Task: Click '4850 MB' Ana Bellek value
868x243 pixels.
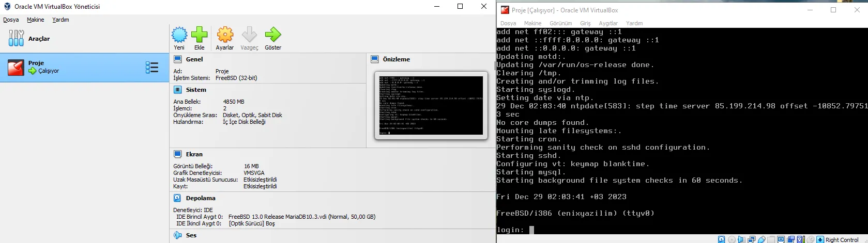Action: click(234, 102)
